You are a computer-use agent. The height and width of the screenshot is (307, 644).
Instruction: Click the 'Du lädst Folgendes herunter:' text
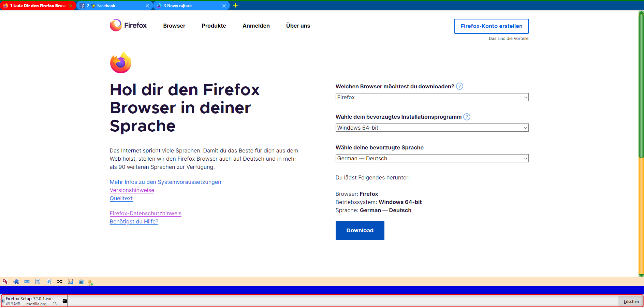click(x=372, y=178)
